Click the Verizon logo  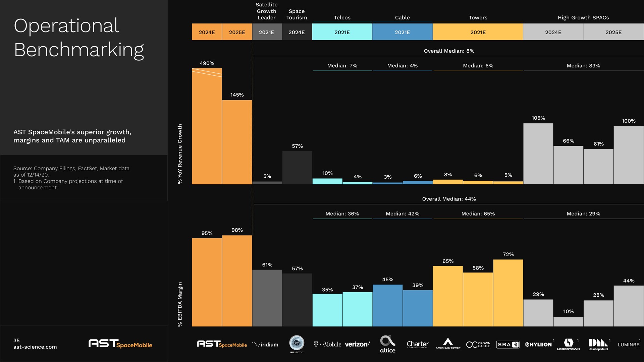pyautogui.click(x=358, y=344)
